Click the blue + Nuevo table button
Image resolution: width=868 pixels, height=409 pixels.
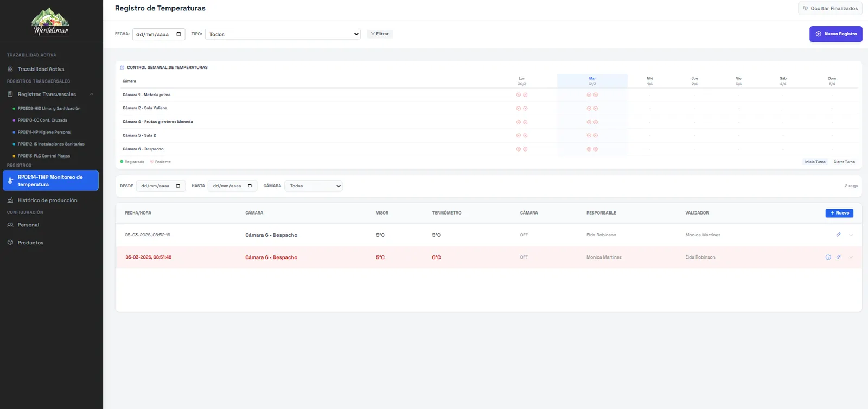[x=839, y=213]
